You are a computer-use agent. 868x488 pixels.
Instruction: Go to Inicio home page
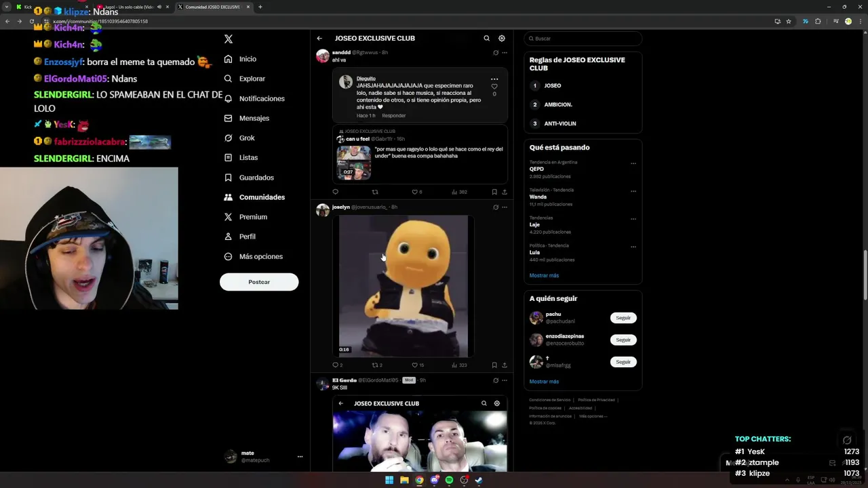click(241, 59)
